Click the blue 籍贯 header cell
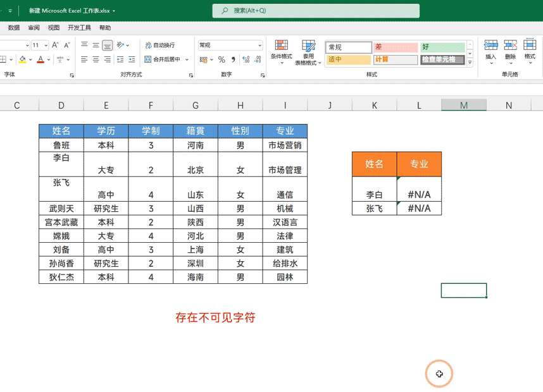Image resolution: width=543 pixels, height=392 pixels. [196, 131]
